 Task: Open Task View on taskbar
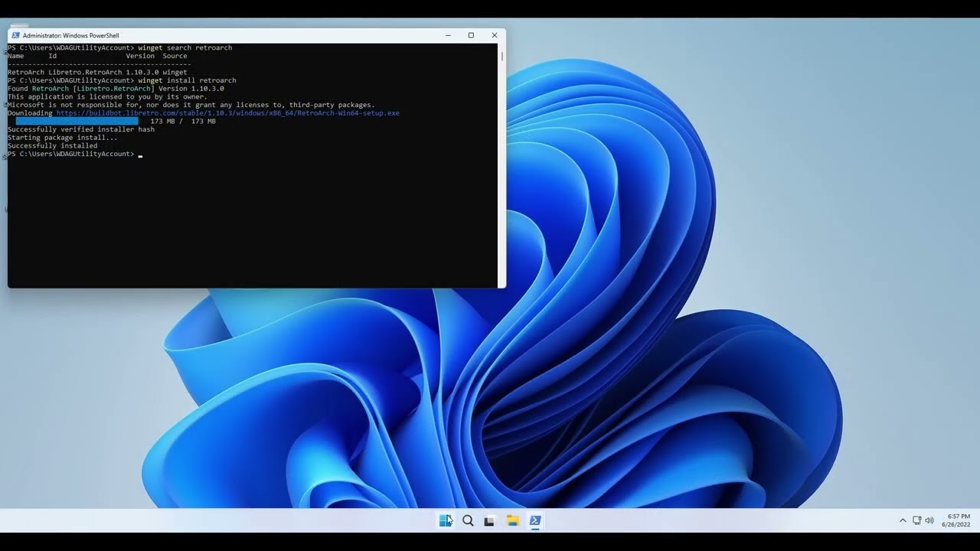[489, 520]
